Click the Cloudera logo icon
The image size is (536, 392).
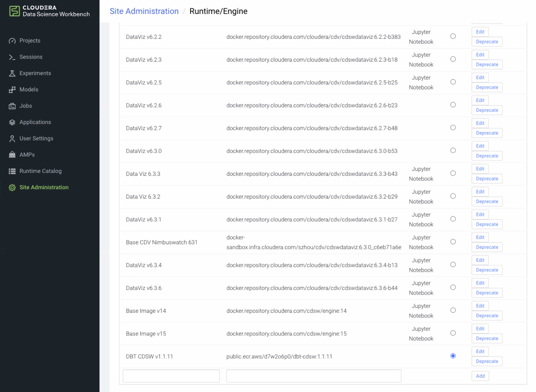[14, 11]
